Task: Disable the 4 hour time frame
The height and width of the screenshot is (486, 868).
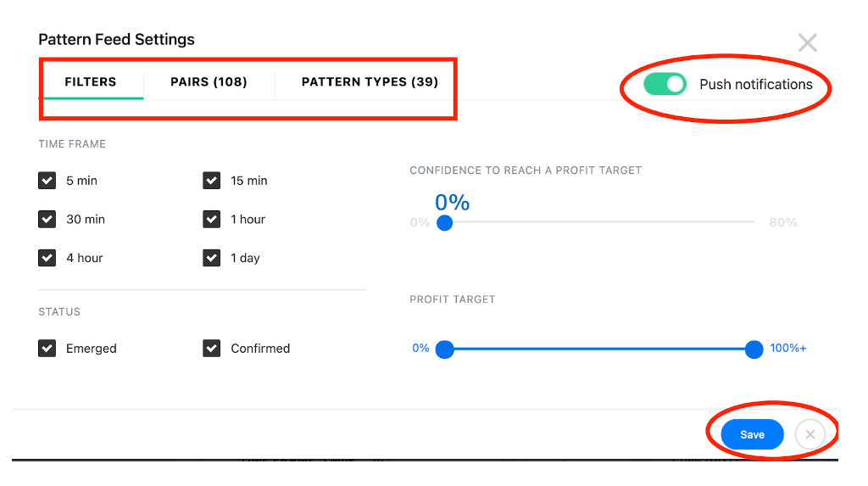Action: click(x=47, y=258)
